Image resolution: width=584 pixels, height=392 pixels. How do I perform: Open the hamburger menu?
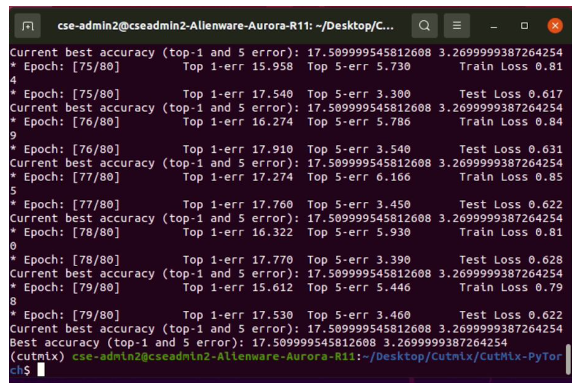(x=457, y=26)
